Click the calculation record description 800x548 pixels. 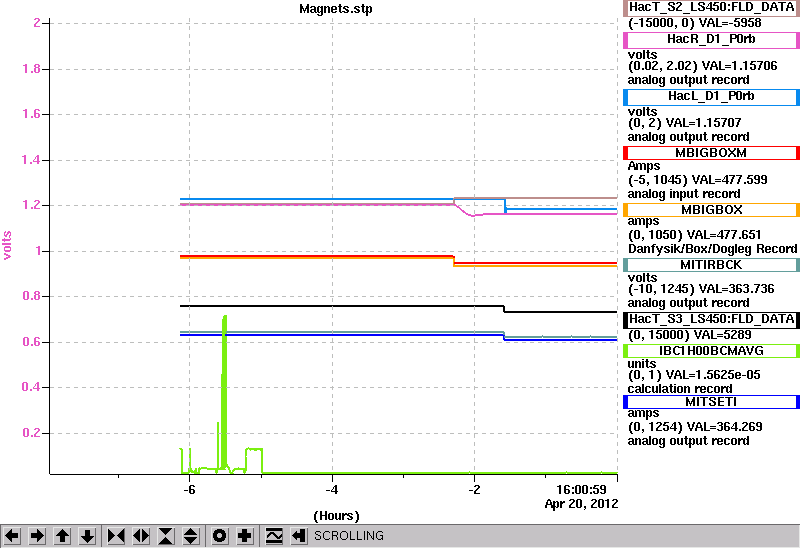coord(680,389)
